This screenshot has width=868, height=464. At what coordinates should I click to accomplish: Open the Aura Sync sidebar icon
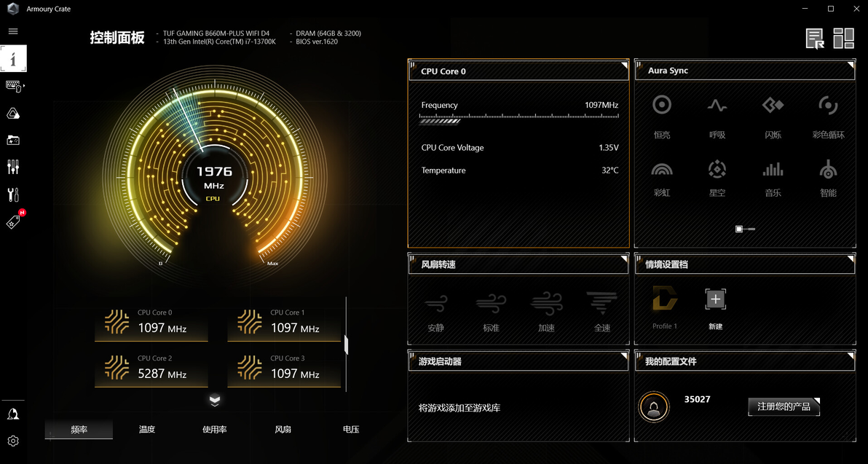point(13,114)
